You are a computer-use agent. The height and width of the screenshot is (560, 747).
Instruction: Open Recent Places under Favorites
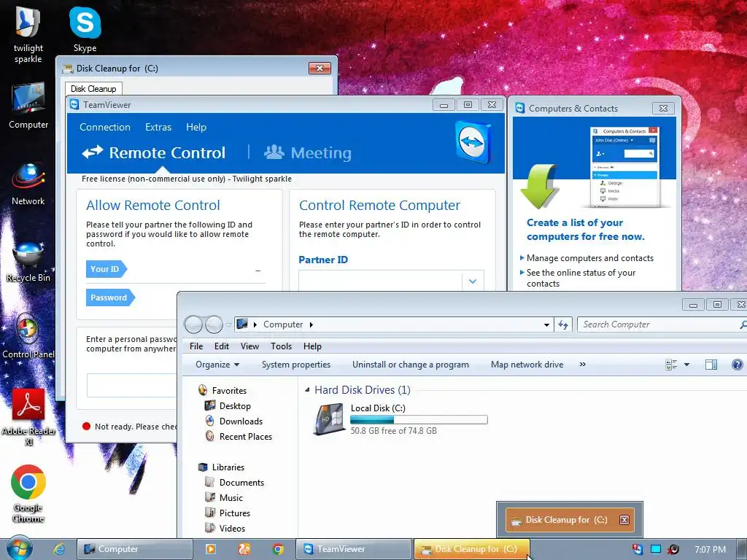pyautogui.click(x=239, y=436)
